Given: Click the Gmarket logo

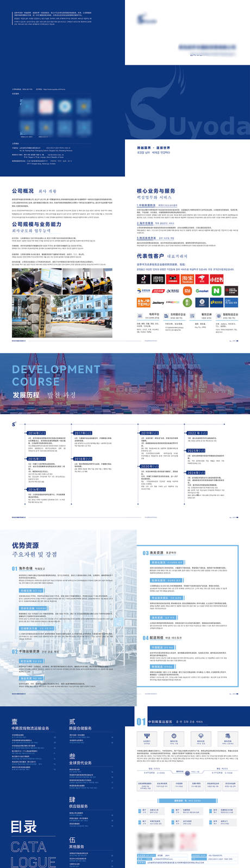Looking at the screenshot, I should click(x=202, y=291).
